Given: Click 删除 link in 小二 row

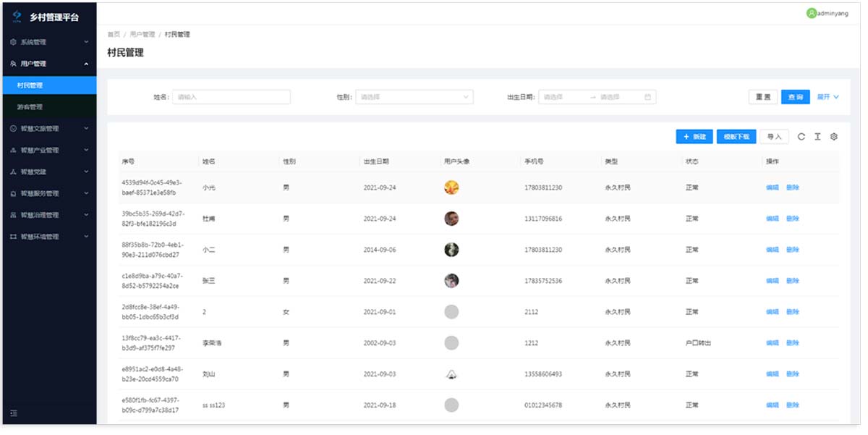Looking at the screenshot, I should tap(793, 250).
